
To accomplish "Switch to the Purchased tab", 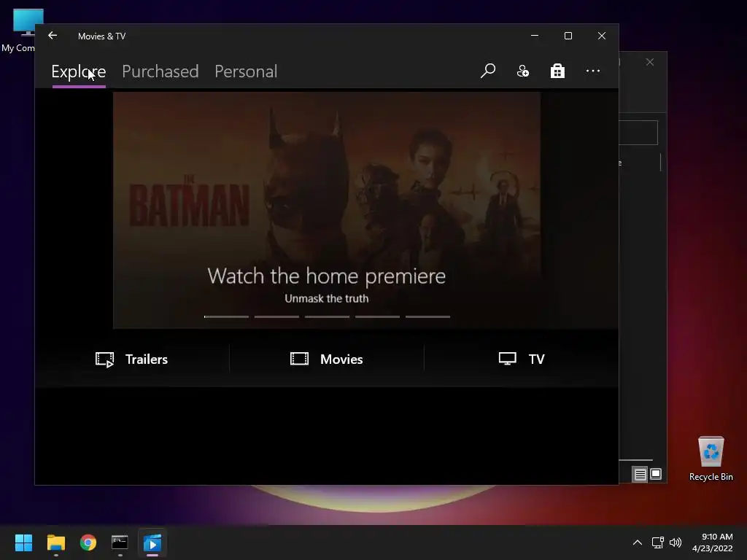I will click(x=160, y=71).
